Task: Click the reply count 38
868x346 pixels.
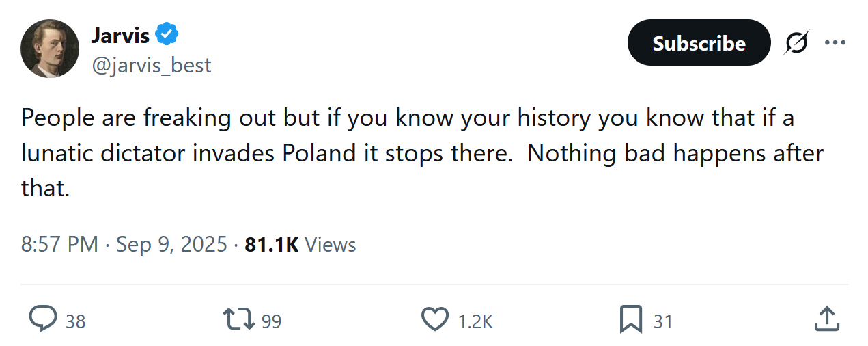Action: point(76,321)
